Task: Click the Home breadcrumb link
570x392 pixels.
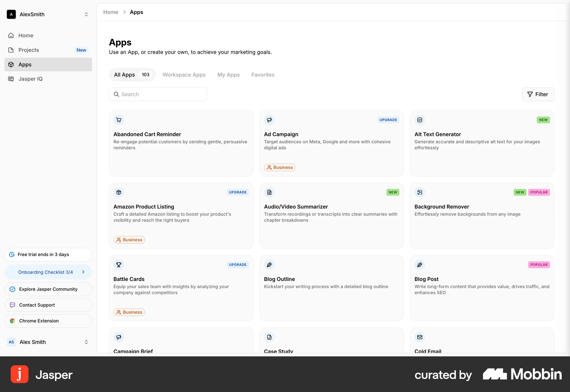Action: pyautogui.click(x=110, y=12)
